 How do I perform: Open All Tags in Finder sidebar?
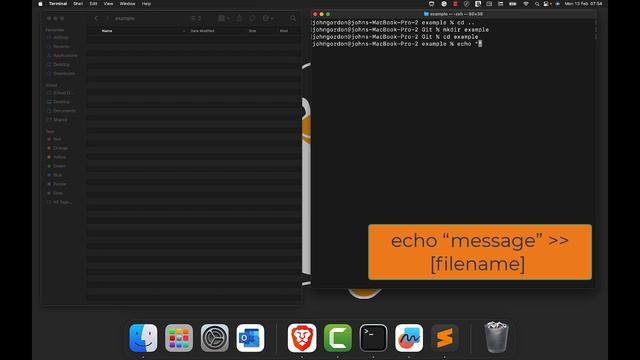(62, 202)
